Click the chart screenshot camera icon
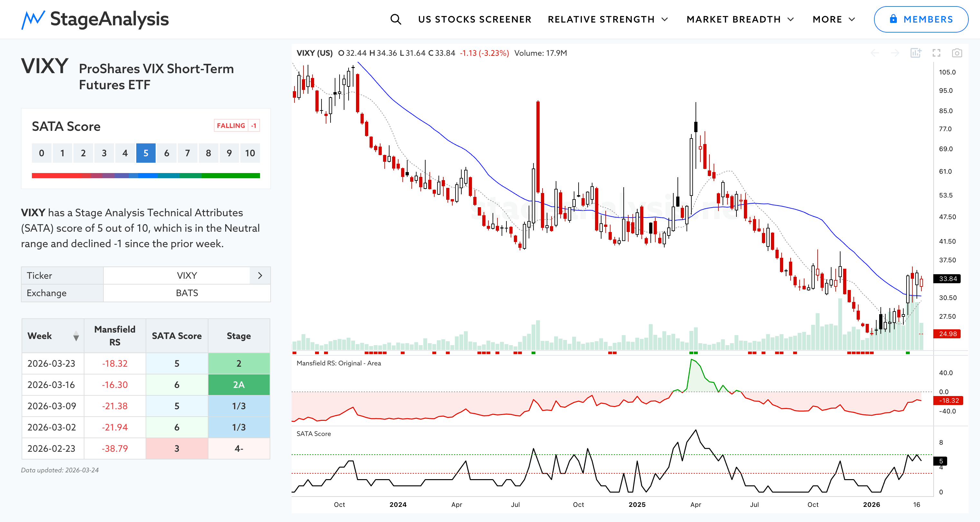Screen dimensions: 980x522 click(957, 53)
